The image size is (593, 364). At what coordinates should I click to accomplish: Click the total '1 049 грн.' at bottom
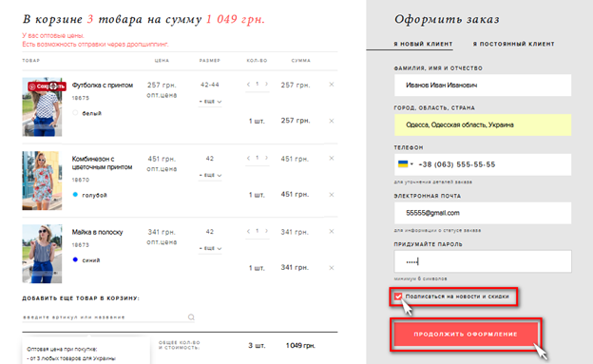(300, 345)
